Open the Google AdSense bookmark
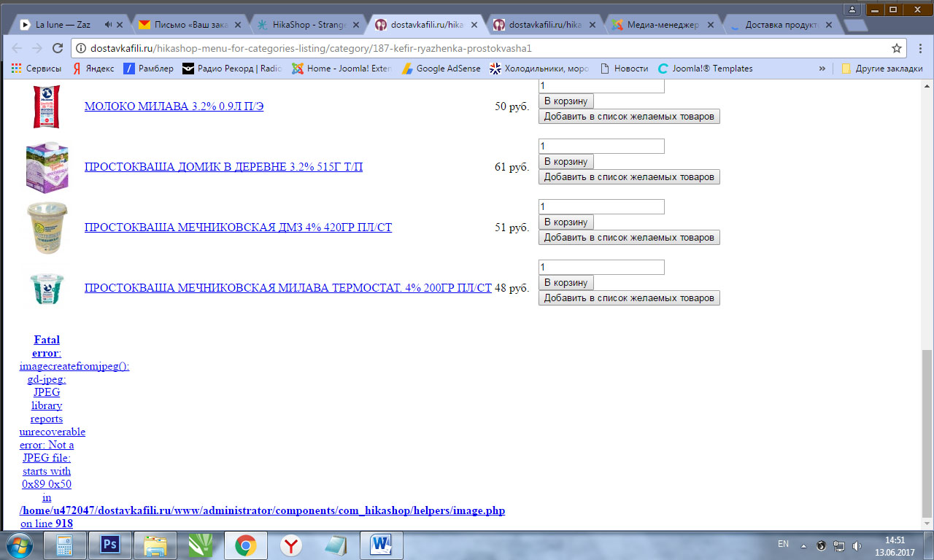The width and height of the screenshot is (934, 560). (x=441, y=69)
